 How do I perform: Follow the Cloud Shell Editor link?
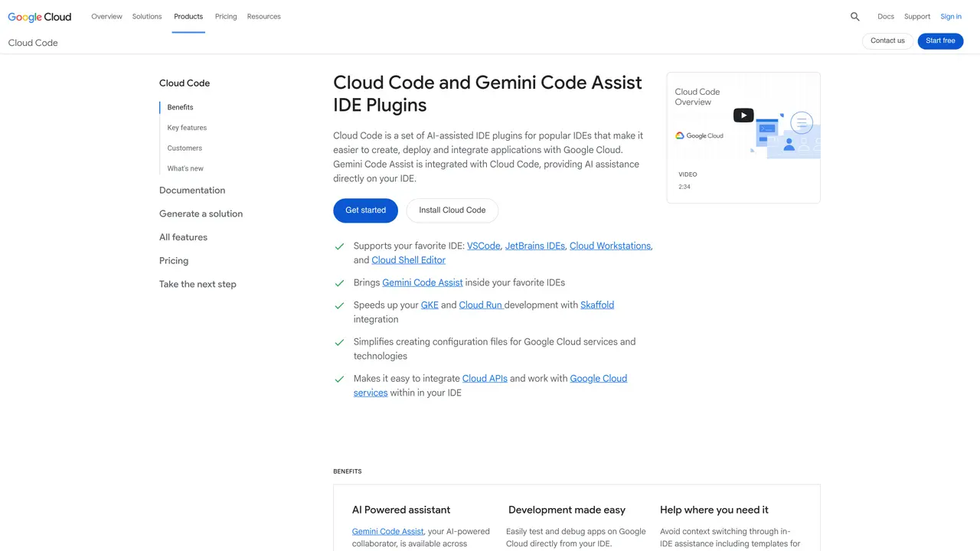(409, 260)
